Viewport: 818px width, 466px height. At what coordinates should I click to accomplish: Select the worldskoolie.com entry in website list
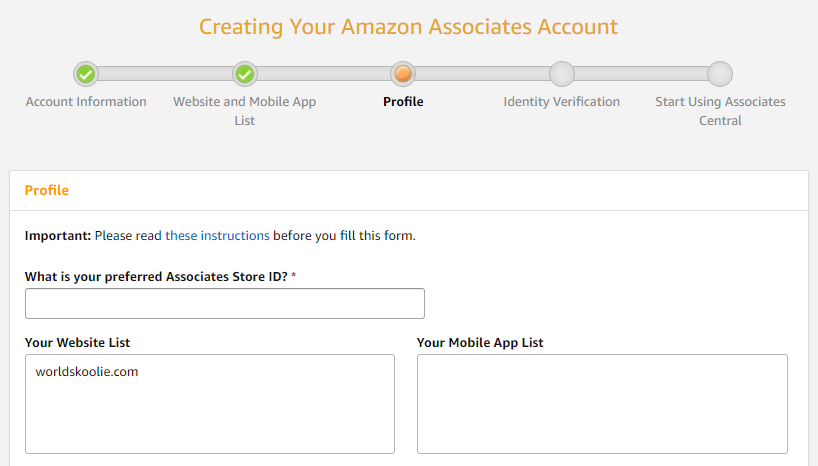click(x=87, y=372)
